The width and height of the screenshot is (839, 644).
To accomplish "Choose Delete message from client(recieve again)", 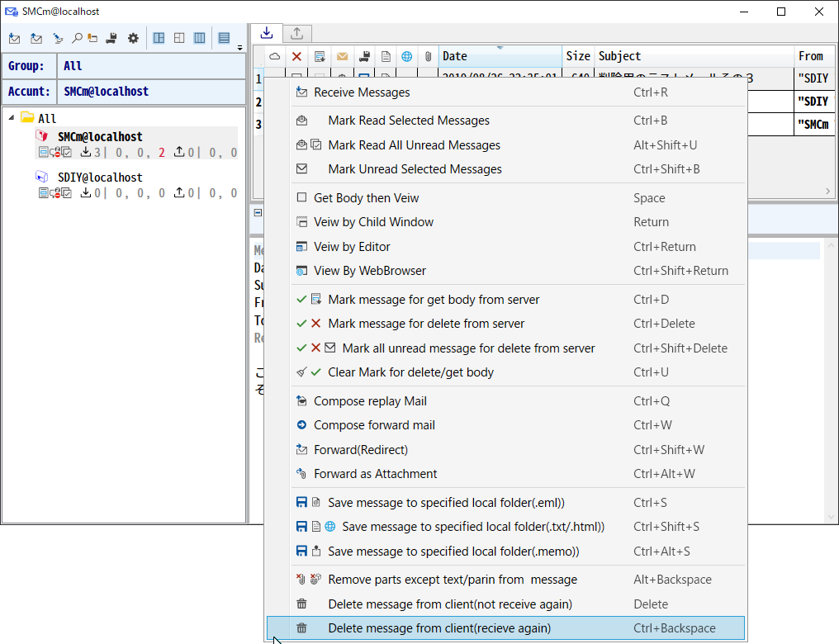I will click(x=438, y=628).
